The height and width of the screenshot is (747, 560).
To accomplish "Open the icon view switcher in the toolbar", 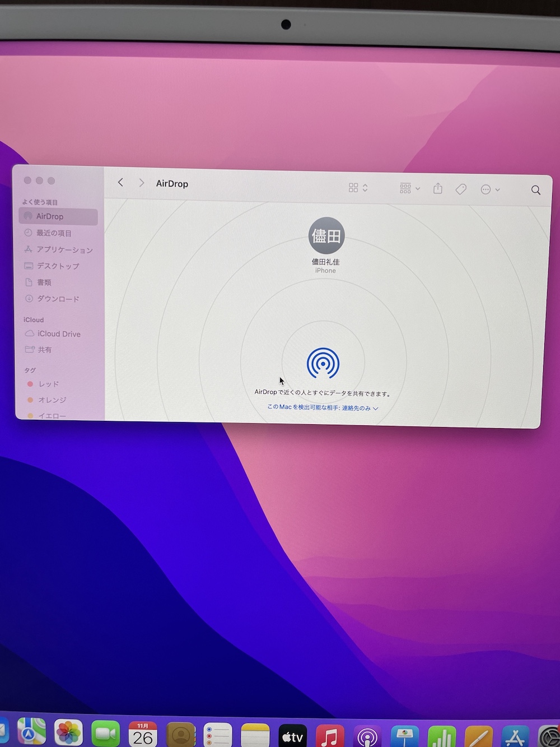I will click(358, 188).
